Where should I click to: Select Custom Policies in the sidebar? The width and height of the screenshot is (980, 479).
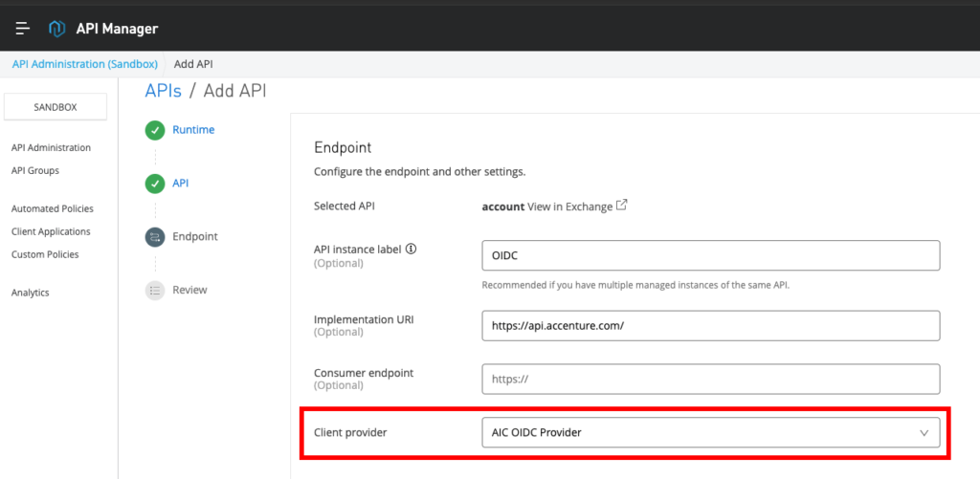pos(45,254)
